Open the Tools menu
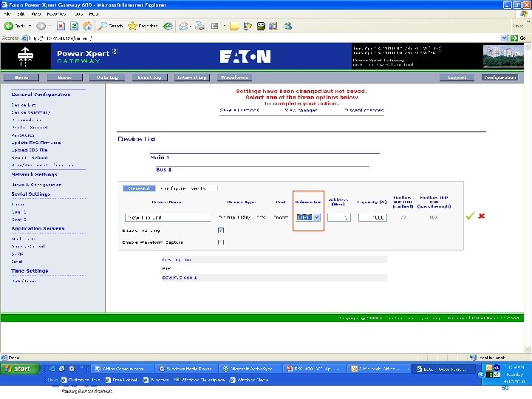The height and width of the screenshot is (399, 532). (x=78, y=14)
